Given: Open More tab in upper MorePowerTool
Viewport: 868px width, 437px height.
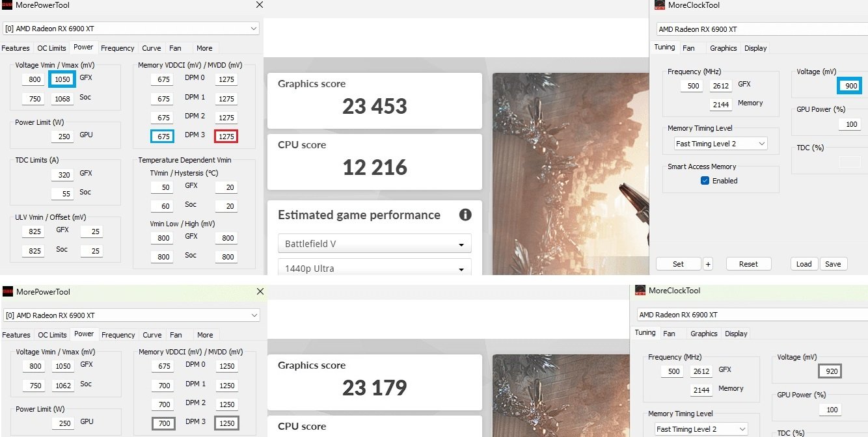Looking at the screenshot, I should [204, 48].
